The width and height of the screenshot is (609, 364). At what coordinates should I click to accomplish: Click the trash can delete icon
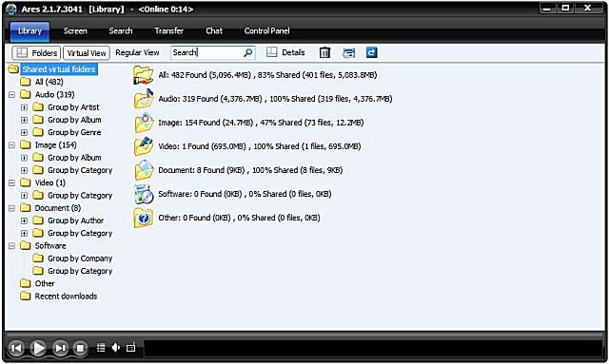324,52
